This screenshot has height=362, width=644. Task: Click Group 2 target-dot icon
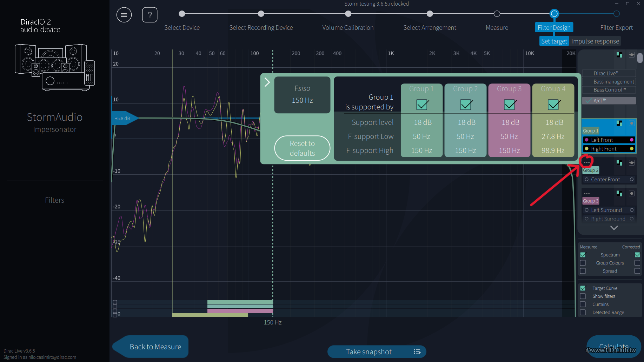point(631,163)
